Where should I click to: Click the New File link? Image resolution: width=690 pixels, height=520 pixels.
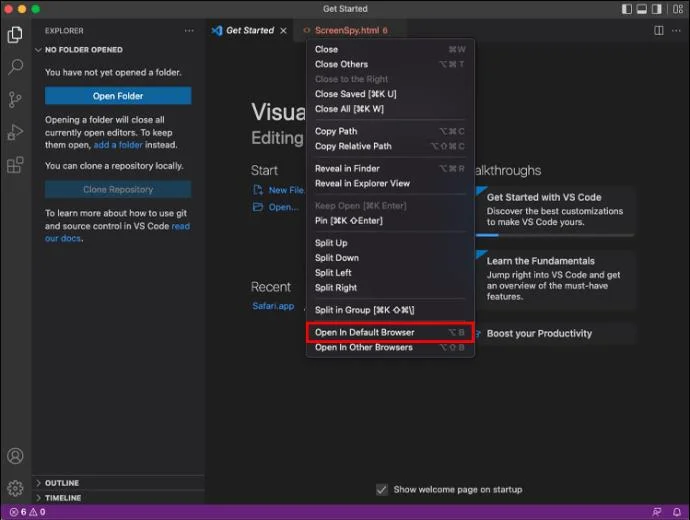286,190
